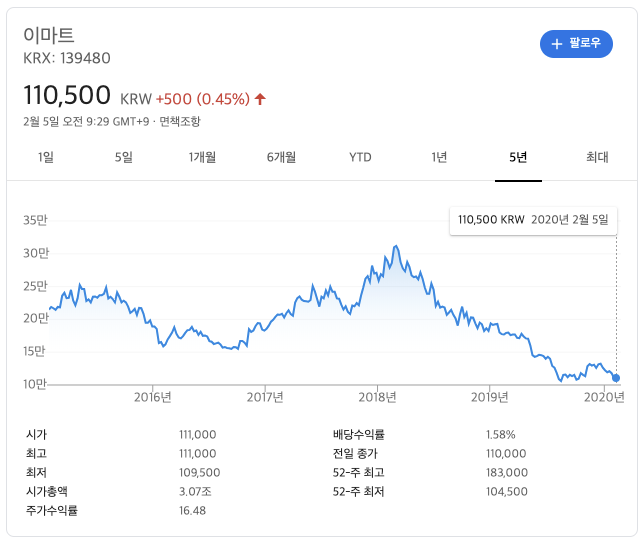644x544 pixels.
Task: Click the chart endpoint dot marker
Action: [x=616, y=378]
